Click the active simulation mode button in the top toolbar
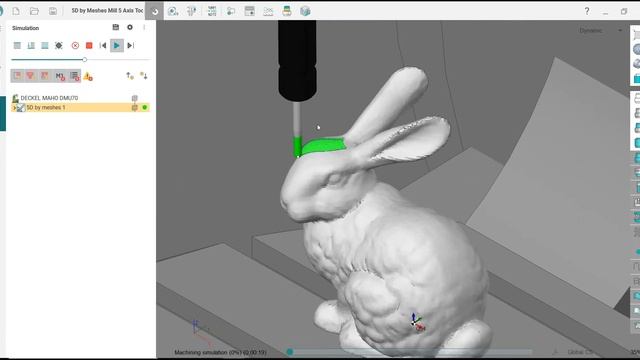 click(x=155, y=11)
